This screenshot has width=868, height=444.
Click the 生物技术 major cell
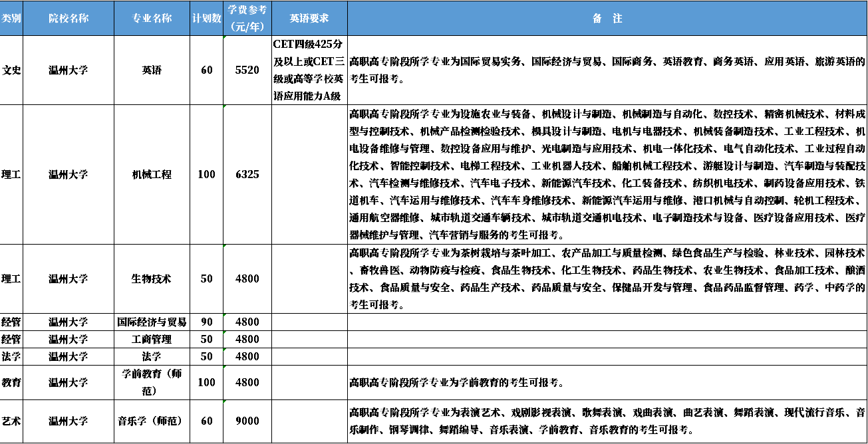(152, 279)
